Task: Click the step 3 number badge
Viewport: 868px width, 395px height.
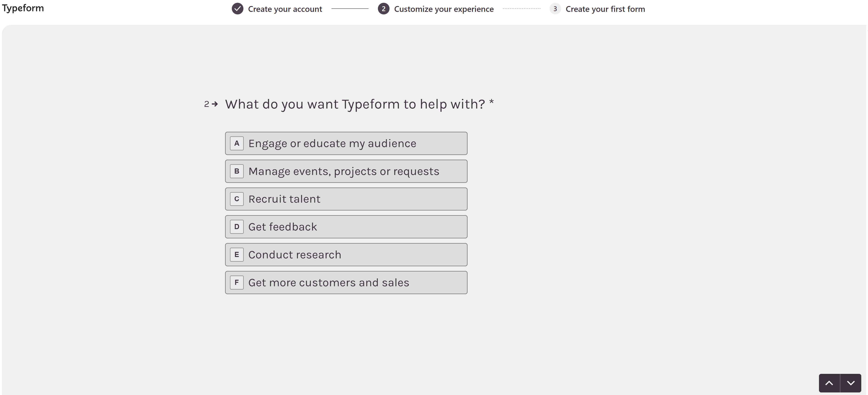Action: pyautogui.click(x=555, y=9)
